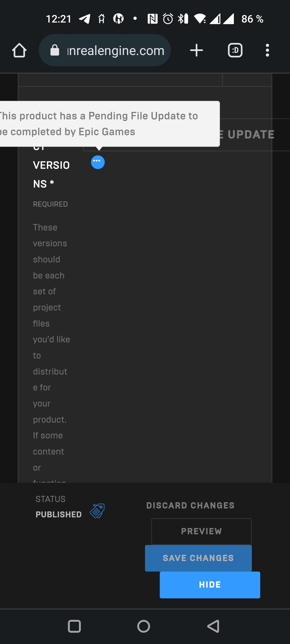Tap the site lock security icon
The width and height of the screenshot is (290, 644).
tap(55, 50)
